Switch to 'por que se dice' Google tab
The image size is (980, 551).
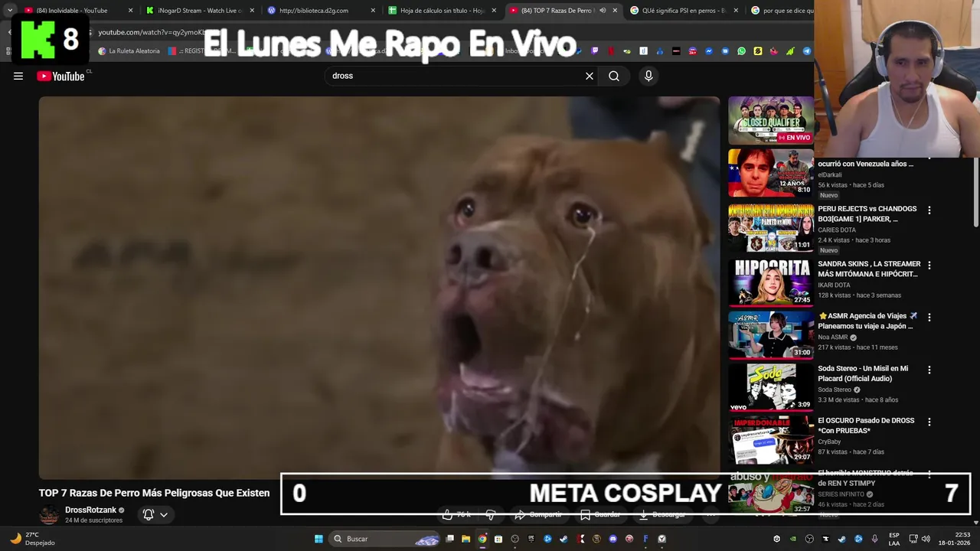coord(781,11)
